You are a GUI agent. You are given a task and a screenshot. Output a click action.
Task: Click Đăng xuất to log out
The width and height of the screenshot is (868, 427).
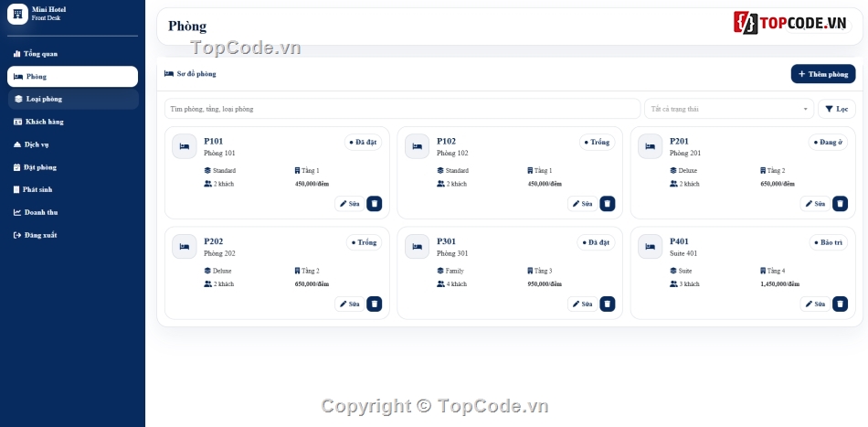(x=72, y=235)
